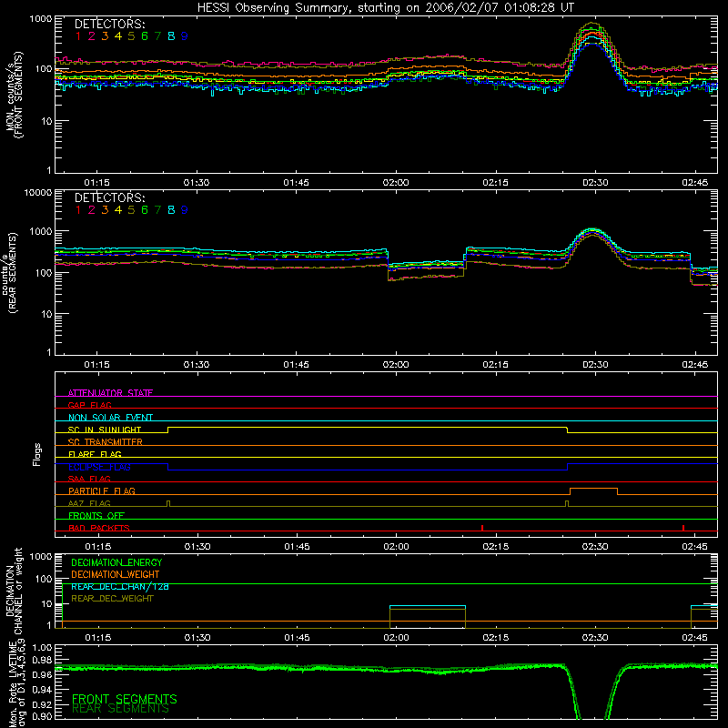Click the ECLIPSE_FLAG label
This screenshot has height=728, width=728.
click(x=99, y=467)
